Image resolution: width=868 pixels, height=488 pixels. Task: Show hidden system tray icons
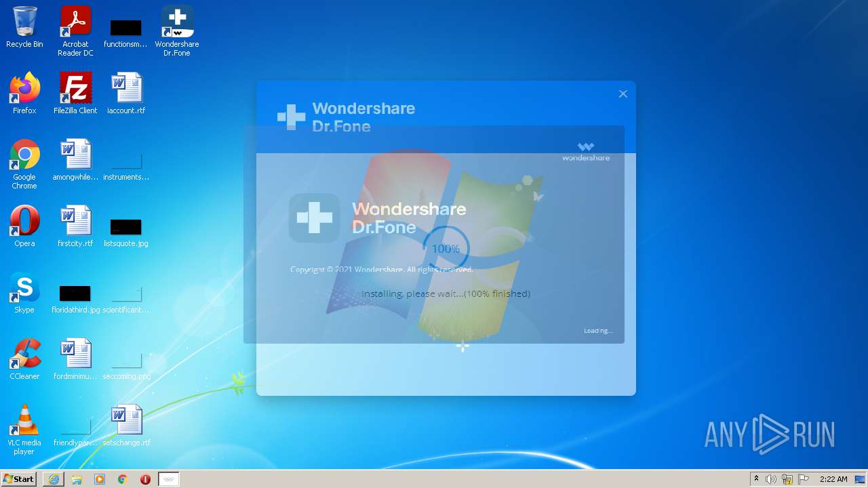point(756,479)
